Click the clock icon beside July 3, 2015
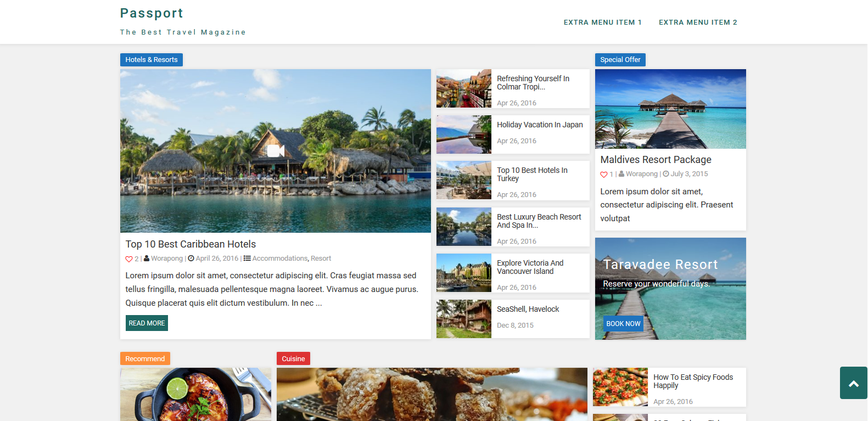The height and width of the screenshot is (421, 868). 666,173
